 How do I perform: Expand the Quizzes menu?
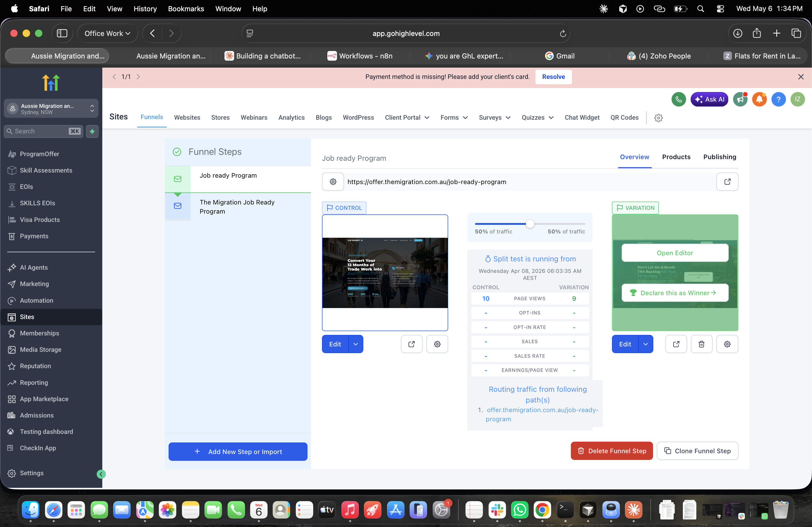click(x=537, y=118)
